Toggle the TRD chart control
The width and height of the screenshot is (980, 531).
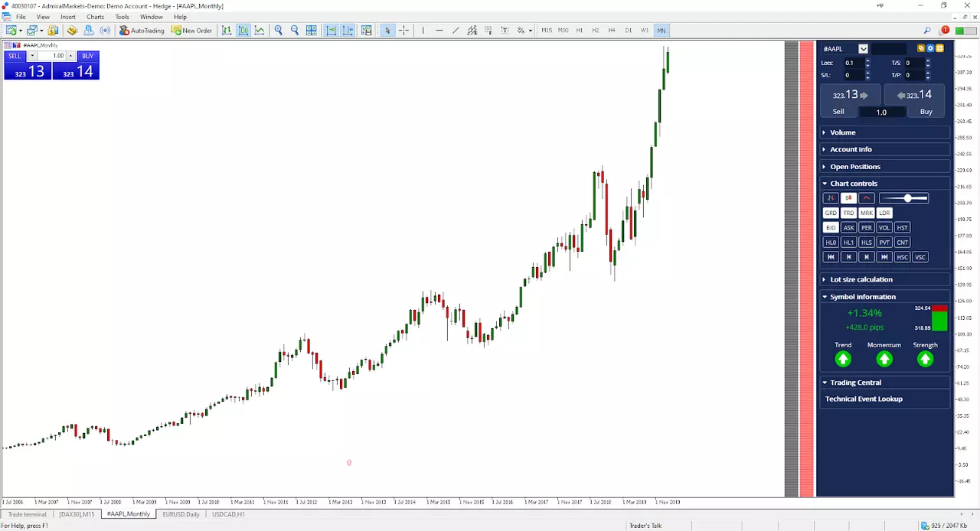[x=848, y=213]
